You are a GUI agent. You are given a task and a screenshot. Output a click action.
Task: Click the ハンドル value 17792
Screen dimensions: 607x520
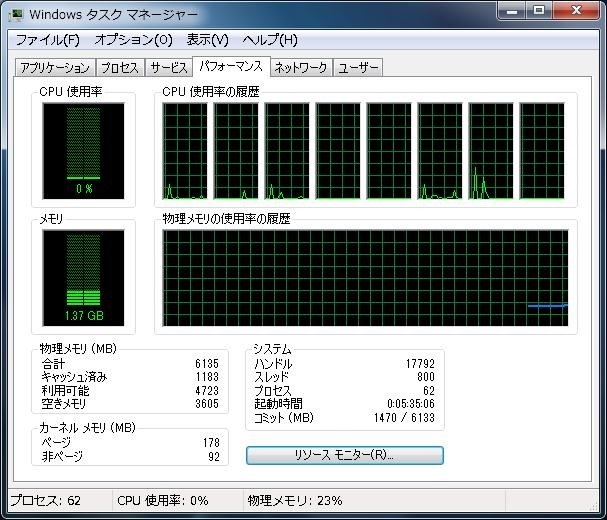tap(420, 364)
